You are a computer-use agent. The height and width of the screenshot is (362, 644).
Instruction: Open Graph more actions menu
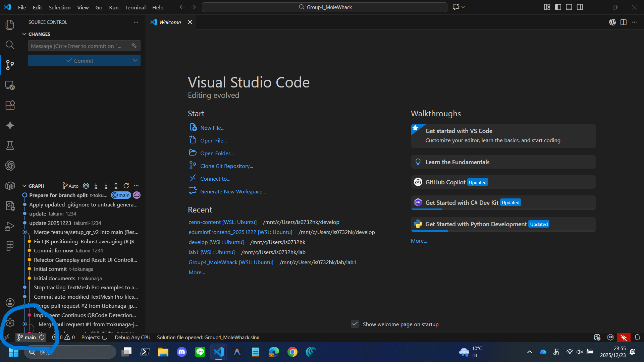[136, 186]
